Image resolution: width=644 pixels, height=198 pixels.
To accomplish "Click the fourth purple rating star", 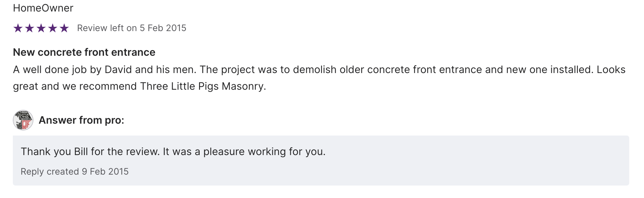I will point(53,28).
